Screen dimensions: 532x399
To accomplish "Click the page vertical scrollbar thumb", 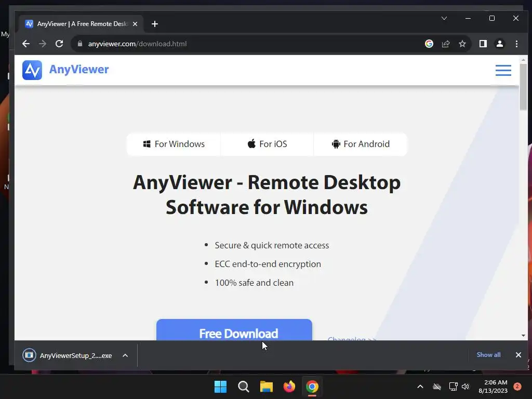I will pyautogui.click(x=523, y=87).
